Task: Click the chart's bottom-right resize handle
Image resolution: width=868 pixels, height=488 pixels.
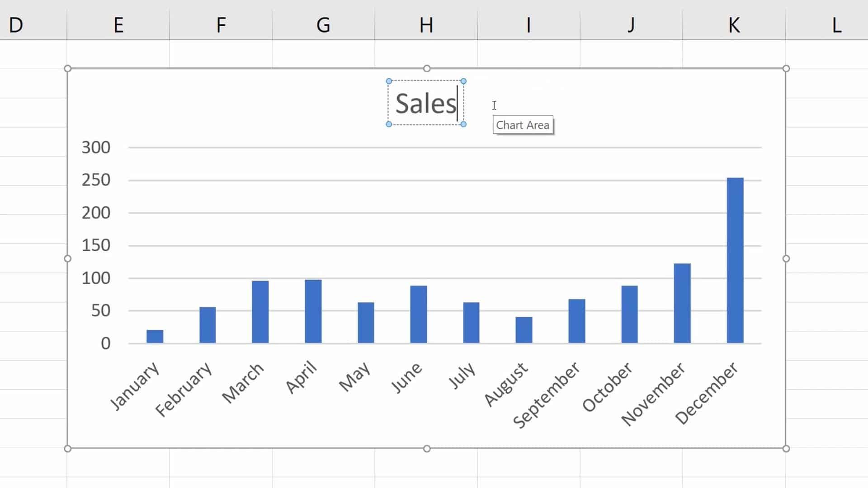Action: tap(786, 449)
